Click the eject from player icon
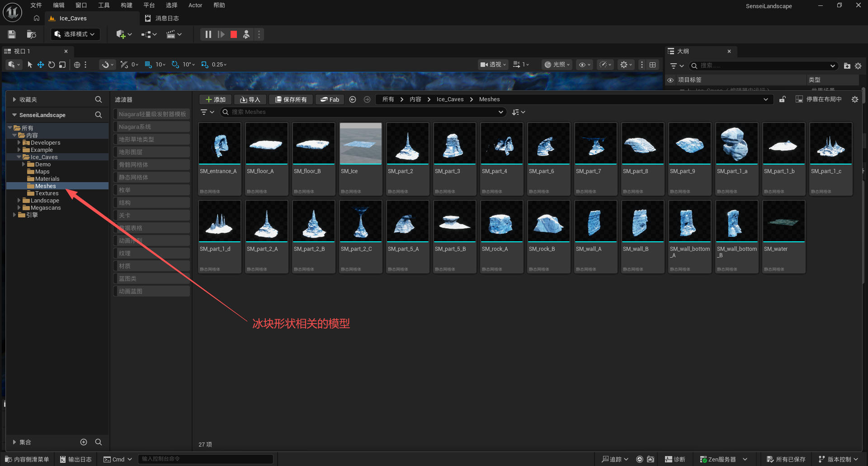Screen dimensions: 868x466 point(246,34)
